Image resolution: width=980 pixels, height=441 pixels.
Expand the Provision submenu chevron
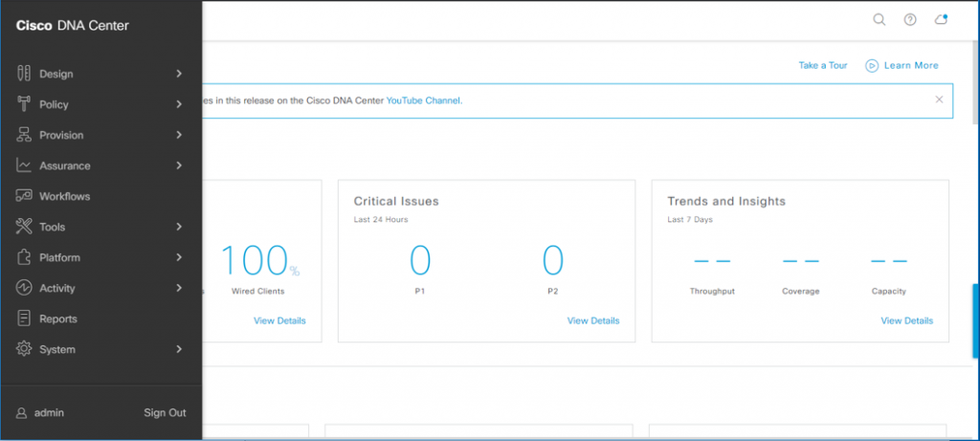(x=179, y=135)
